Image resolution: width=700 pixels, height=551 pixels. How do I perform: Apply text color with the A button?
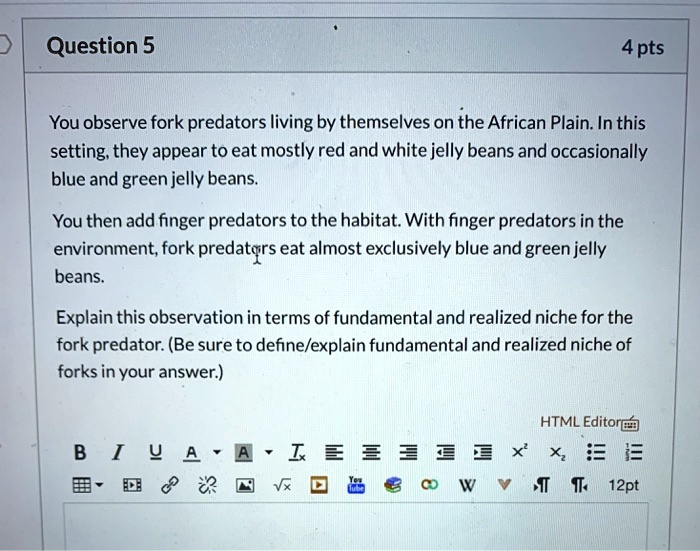point(192,453)
